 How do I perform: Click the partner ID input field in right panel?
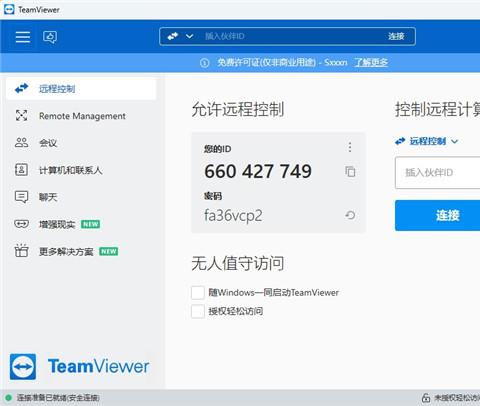(438, 173)
